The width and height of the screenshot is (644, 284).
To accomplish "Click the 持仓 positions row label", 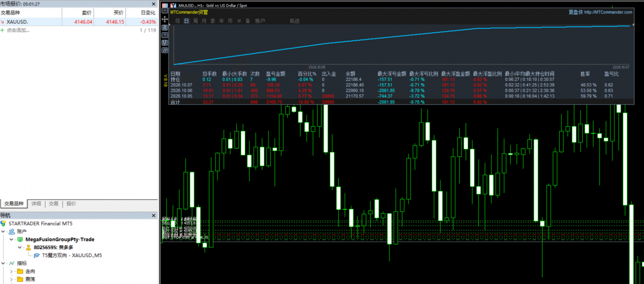I will point(176,79).
